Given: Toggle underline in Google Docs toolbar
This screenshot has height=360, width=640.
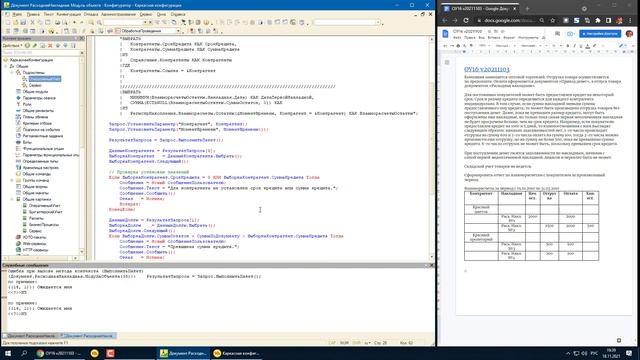Looking at the screenshot, I should coord(581,46).
